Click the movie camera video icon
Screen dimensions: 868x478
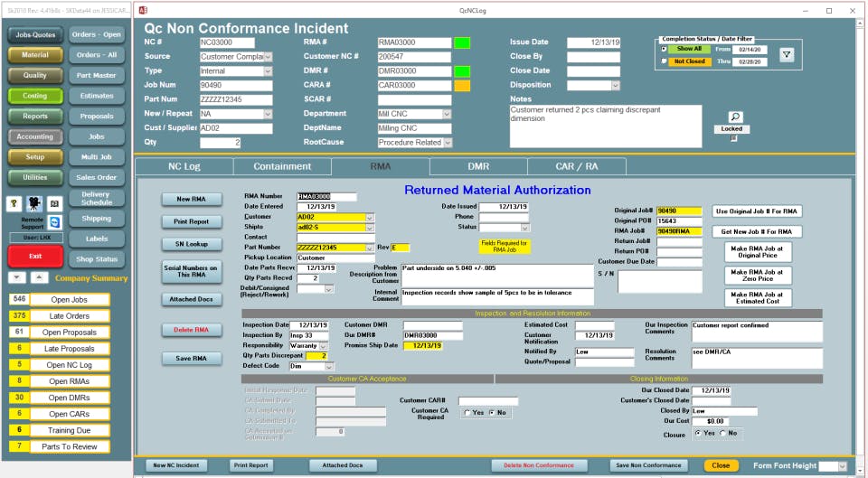click(x=34, y=203)
